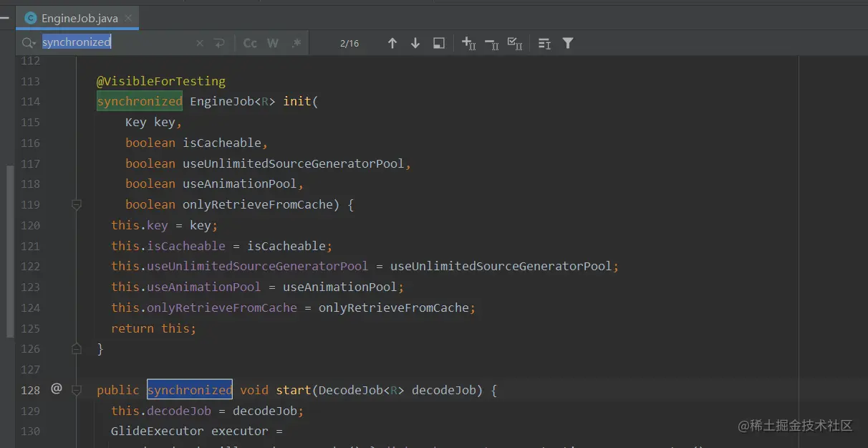Viewport: 868px width, 448px height.
Task: Click the 2/16 match counter
Action: [349, 43]
